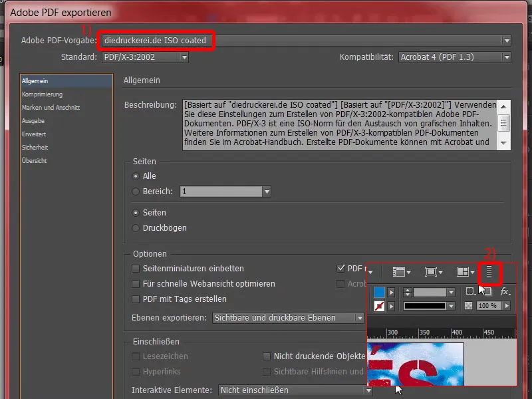This screenshot has width=532, height=399.
Task: Open the stroke style dropdown arrow
Action: (451, 306)
